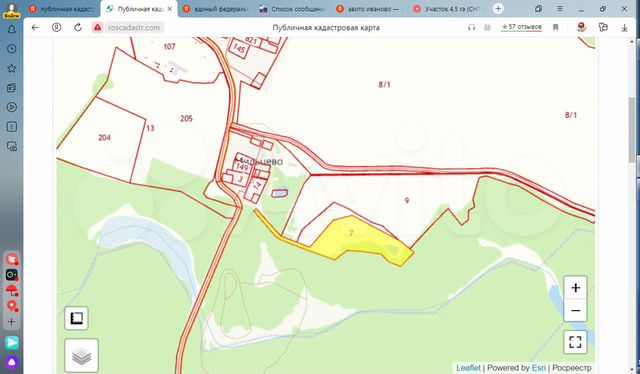This screenshot has height=374, width=640.
Task: Open downloads panel
Action: click(x=624, y=27)
